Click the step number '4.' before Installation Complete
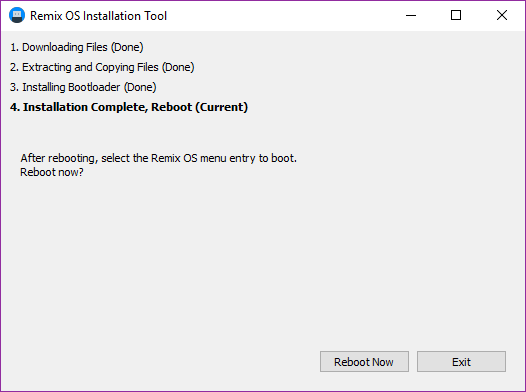526x392 pixels. tap(15, 107)
